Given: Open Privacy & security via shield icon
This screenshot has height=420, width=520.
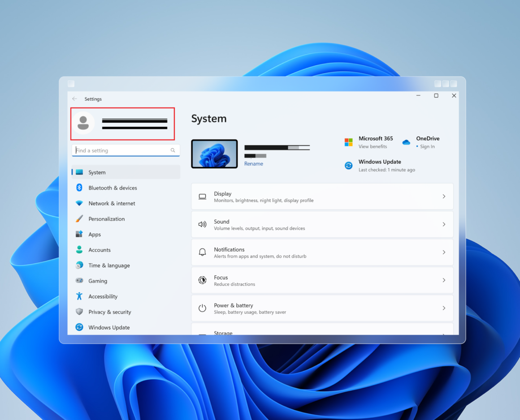Looking at the screenshot, I should (80, 312).
